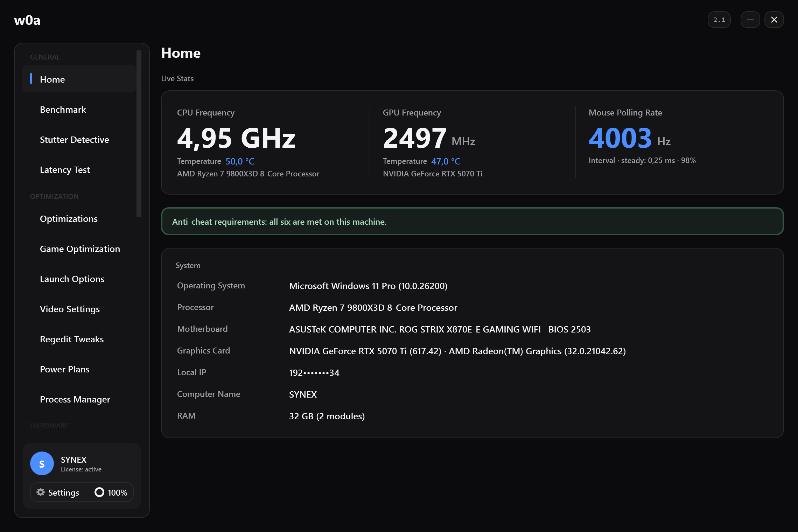Open Launch Options

pos(79,279)
